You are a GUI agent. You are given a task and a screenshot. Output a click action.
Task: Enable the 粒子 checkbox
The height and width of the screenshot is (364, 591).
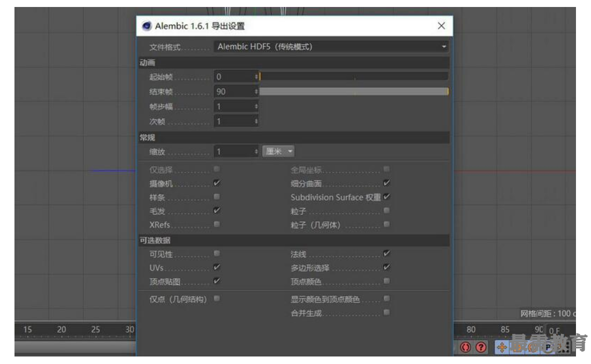386,210
